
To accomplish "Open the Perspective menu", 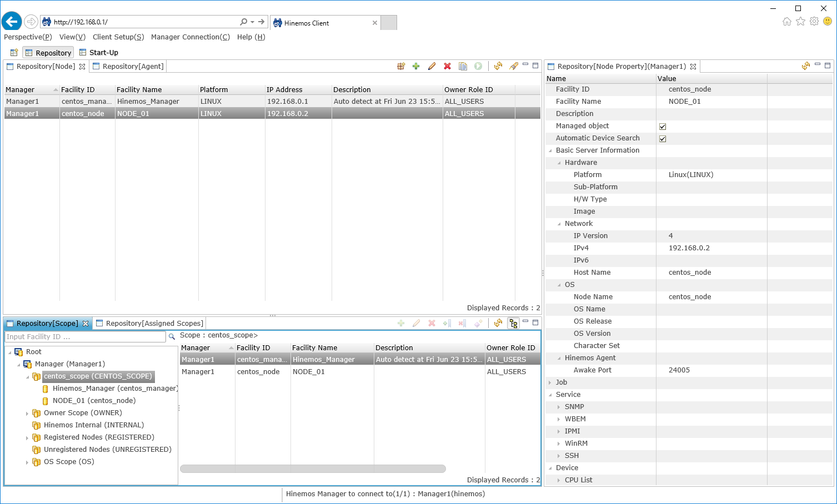I will 28,37.
